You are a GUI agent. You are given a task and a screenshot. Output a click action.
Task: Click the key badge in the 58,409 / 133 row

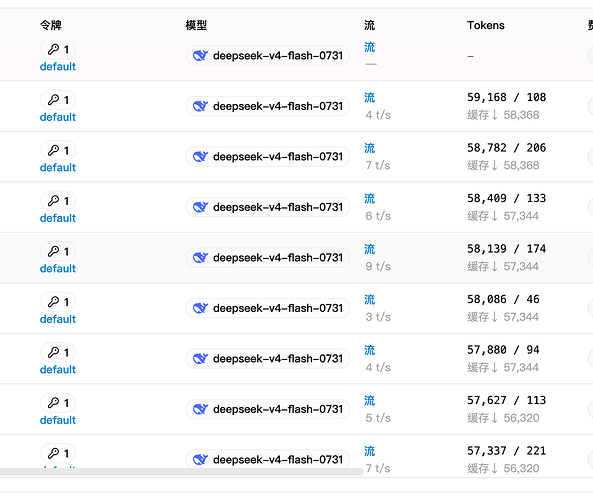(x=58, y=201)
